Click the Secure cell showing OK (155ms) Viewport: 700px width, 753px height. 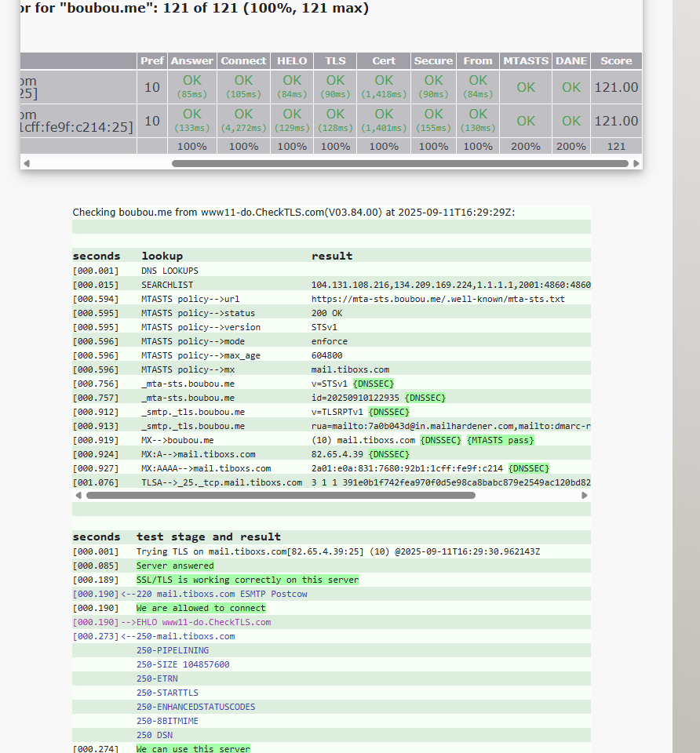click(x=433, y=121)
